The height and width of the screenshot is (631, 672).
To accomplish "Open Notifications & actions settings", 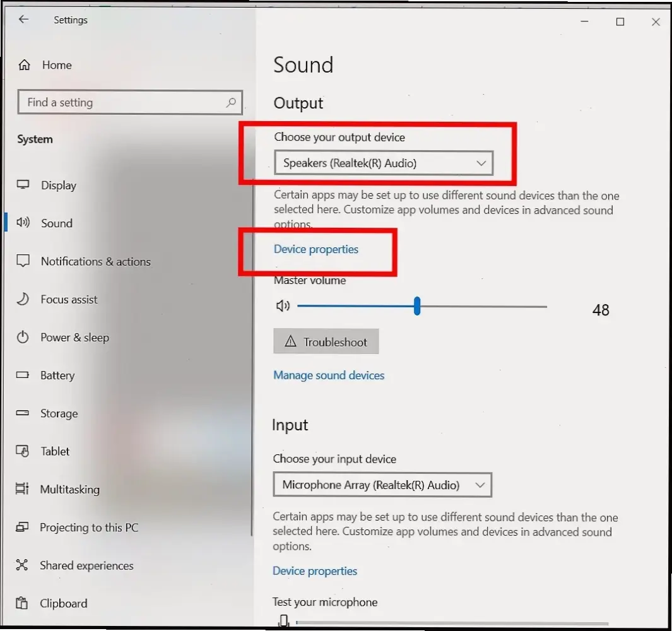I will pyautogui.click(x=95, y=261).
